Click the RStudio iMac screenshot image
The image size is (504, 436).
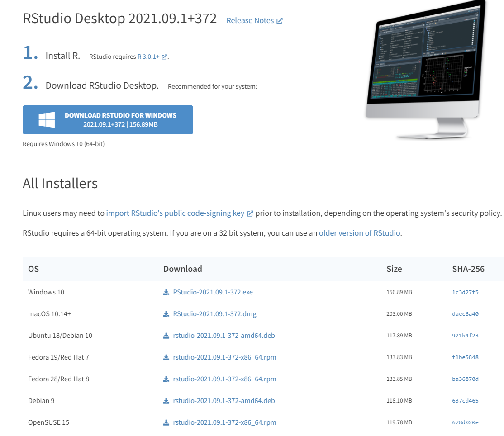[x=425, y=68]
